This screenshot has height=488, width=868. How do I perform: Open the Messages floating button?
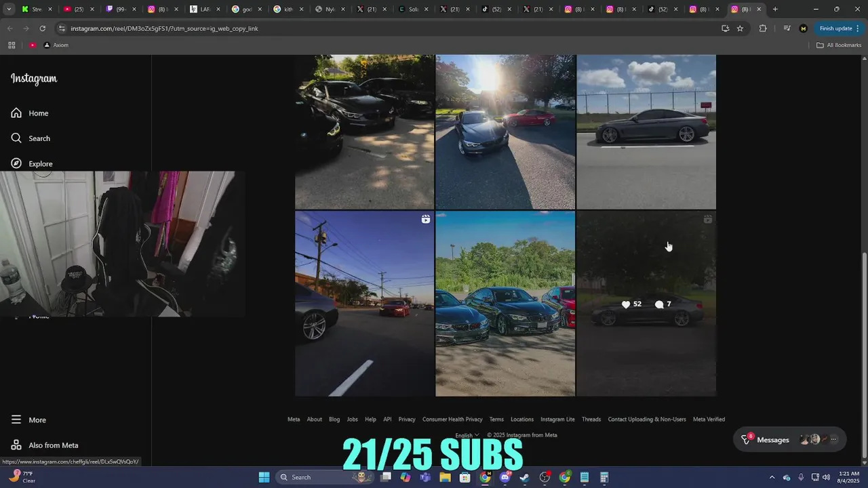(x=790, y=440)
